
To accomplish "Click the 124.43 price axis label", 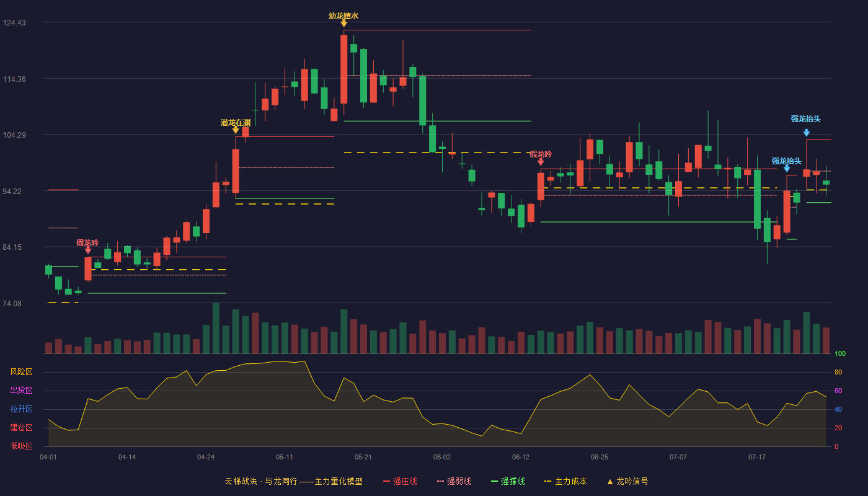I will (14, 23).
